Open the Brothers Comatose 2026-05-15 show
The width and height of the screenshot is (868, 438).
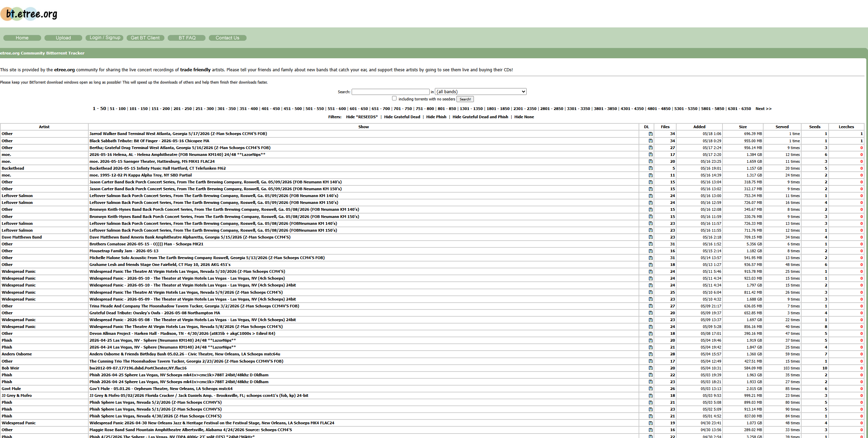coord(146,244)
